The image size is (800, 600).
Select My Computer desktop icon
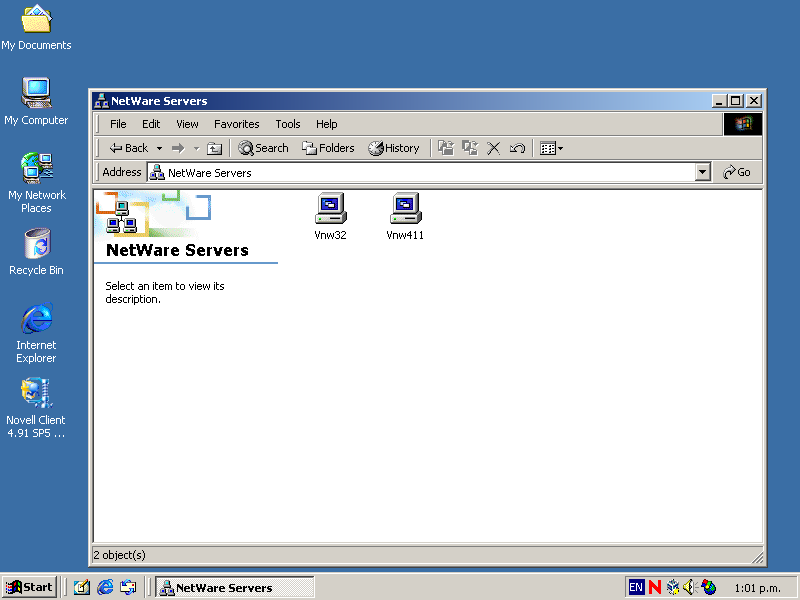point(36,102)
